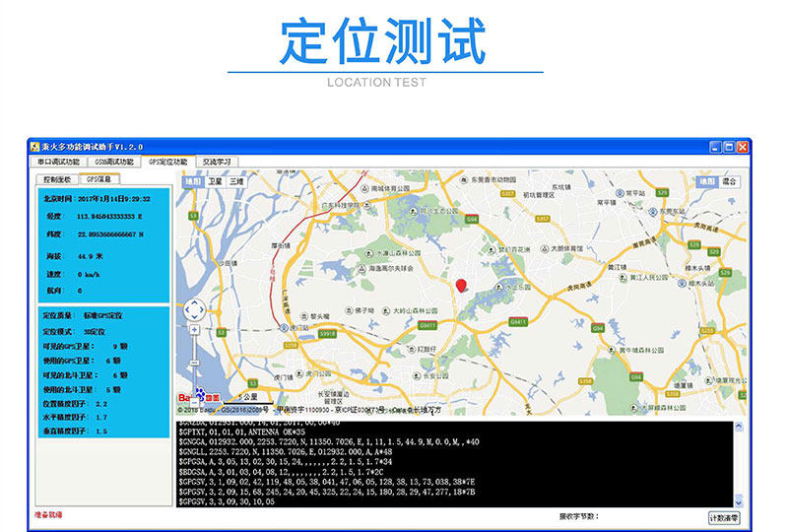Zoom out with the map minus button
Image resolution: width=788 pixels, height=532 pixels.
pyautogui.click(x=194, y=403)
